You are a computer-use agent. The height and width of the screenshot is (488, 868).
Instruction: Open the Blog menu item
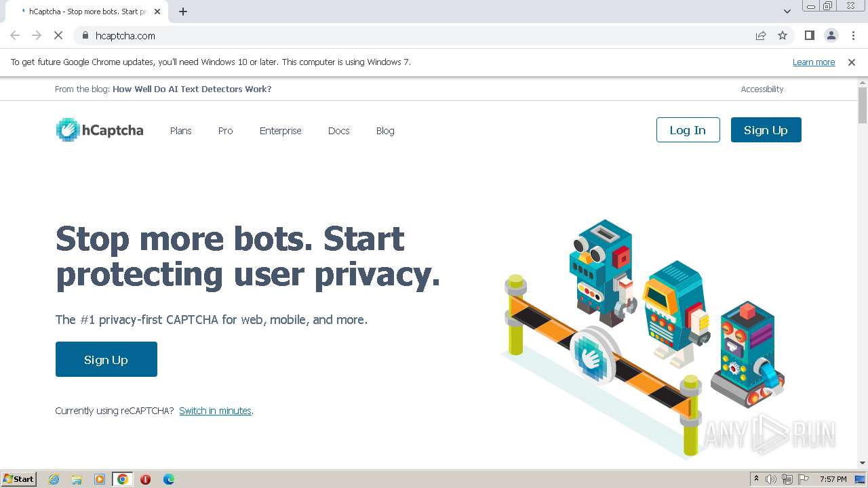[x=385, y=131]
